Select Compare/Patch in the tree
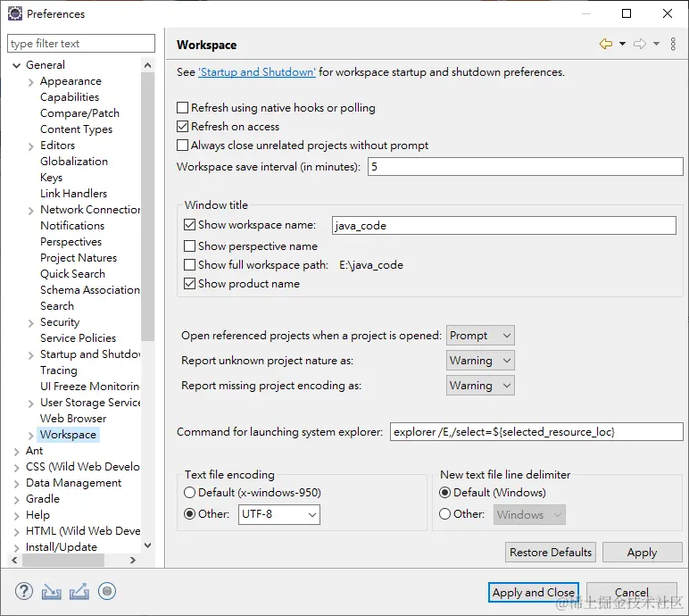 (79, 113)
